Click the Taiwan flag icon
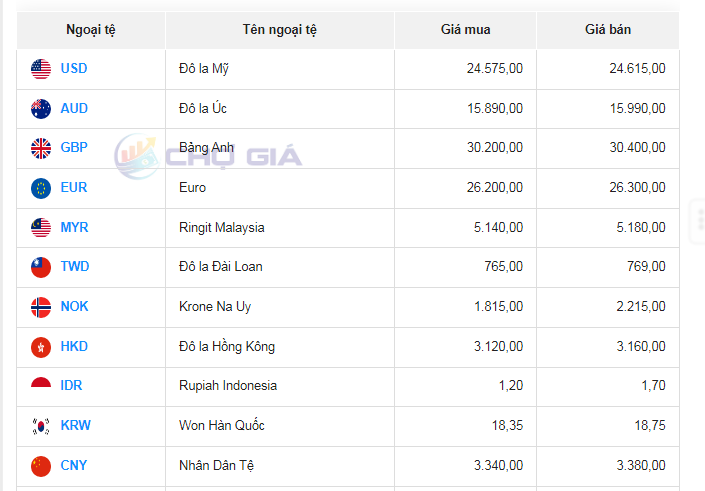Screen dimensions: 705x491 point(41,267)
